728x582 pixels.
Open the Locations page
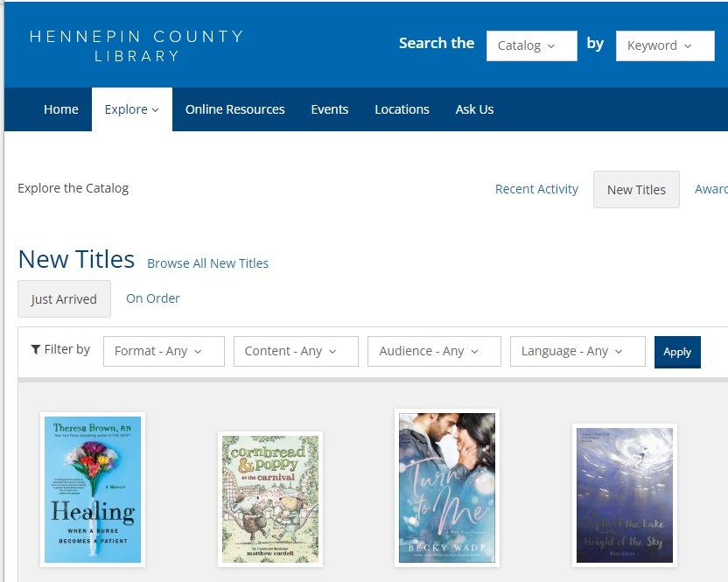402,109
